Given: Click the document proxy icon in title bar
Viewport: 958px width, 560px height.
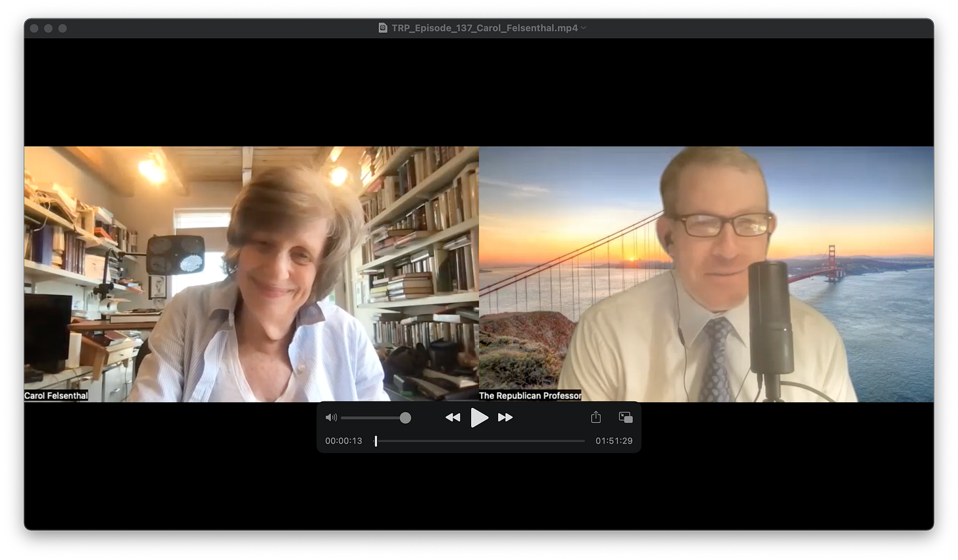Looking at the screenshot, I should pos(383,28).
